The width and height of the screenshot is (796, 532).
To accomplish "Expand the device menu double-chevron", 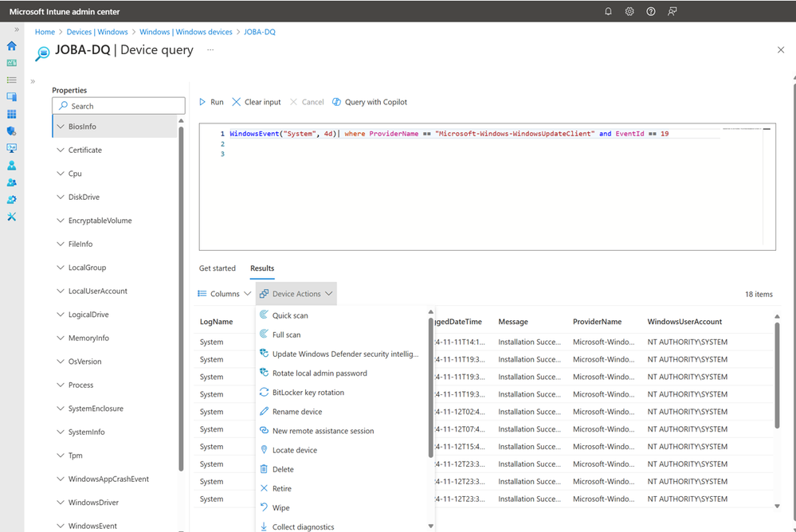I will [x=33, y=81].
